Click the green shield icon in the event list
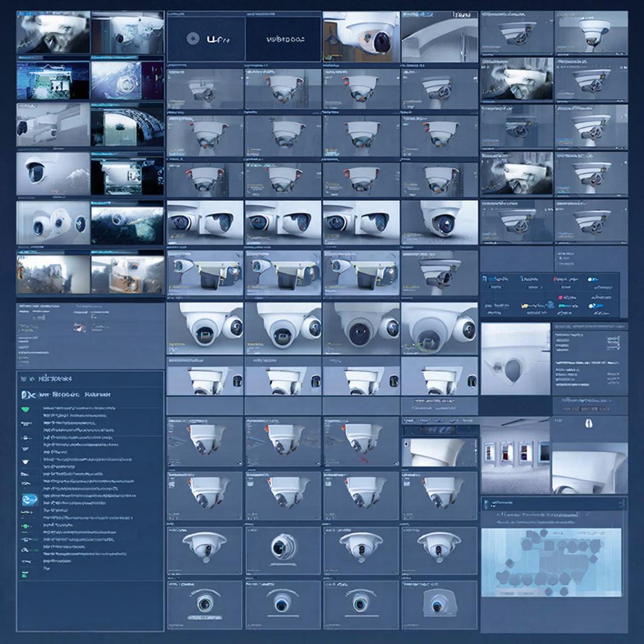 (26, 409)
